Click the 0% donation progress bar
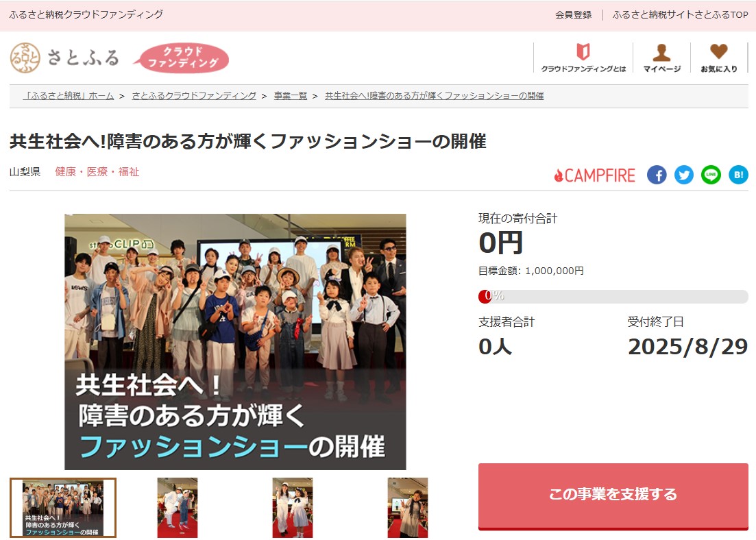The image size is (756, 540). point(613,296)
